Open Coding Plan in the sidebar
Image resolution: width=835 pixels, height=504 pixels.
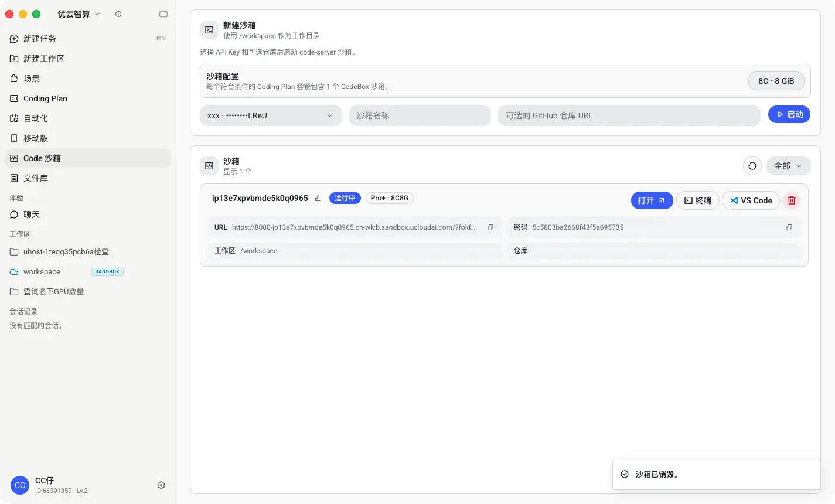click(88, 98)
